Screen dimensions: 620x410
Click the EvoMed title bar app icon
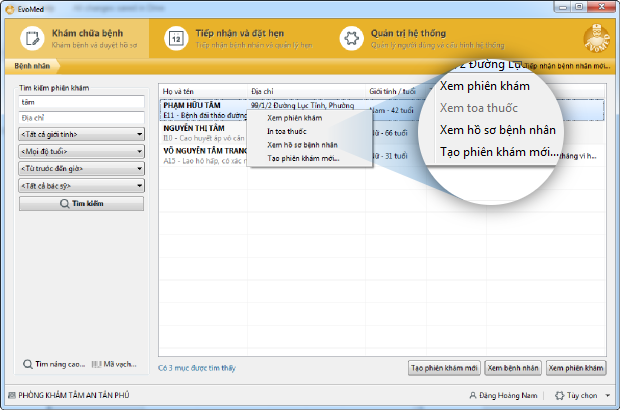[x=10, y=9]
